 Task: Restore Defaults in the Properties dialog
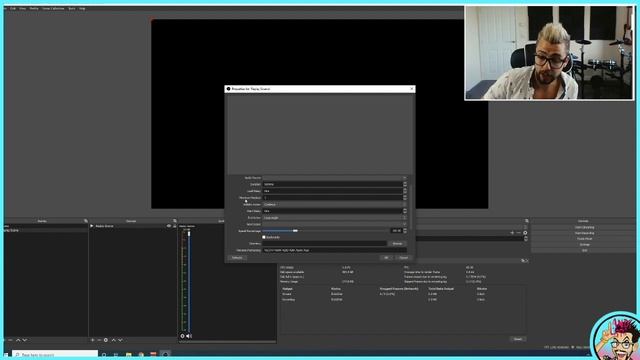(237, 258)
